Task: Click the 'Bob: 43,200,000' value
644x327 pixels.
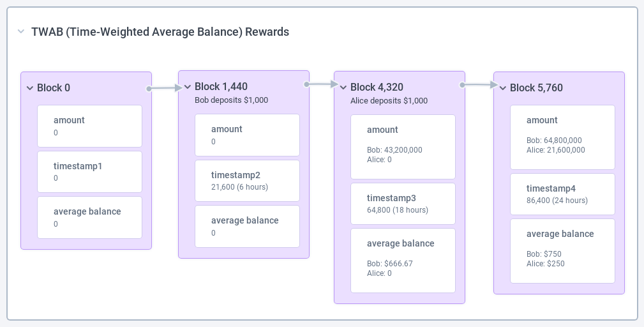Action: click(394, 150)
